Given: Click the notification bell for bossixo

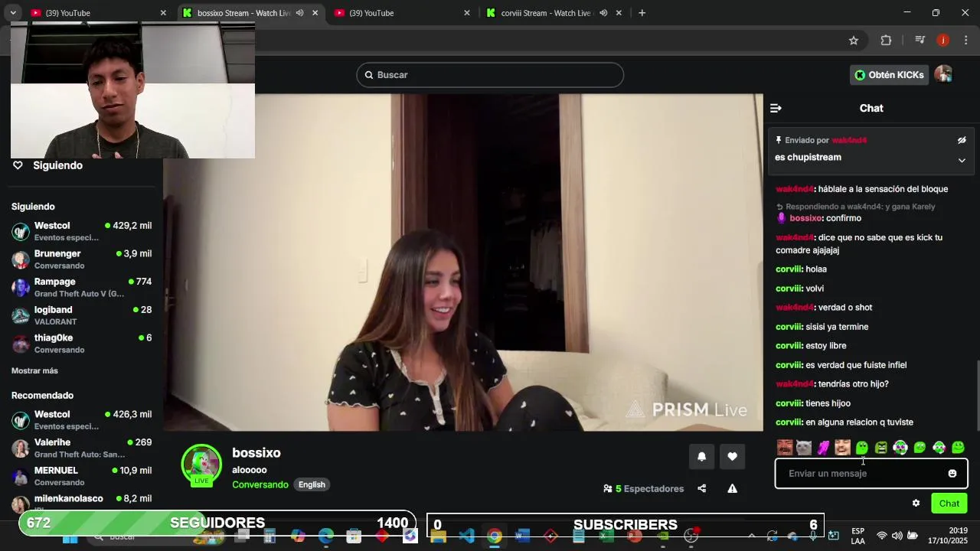Looking at the screenshot, I should pyautogui.click(x=701, y=457).
